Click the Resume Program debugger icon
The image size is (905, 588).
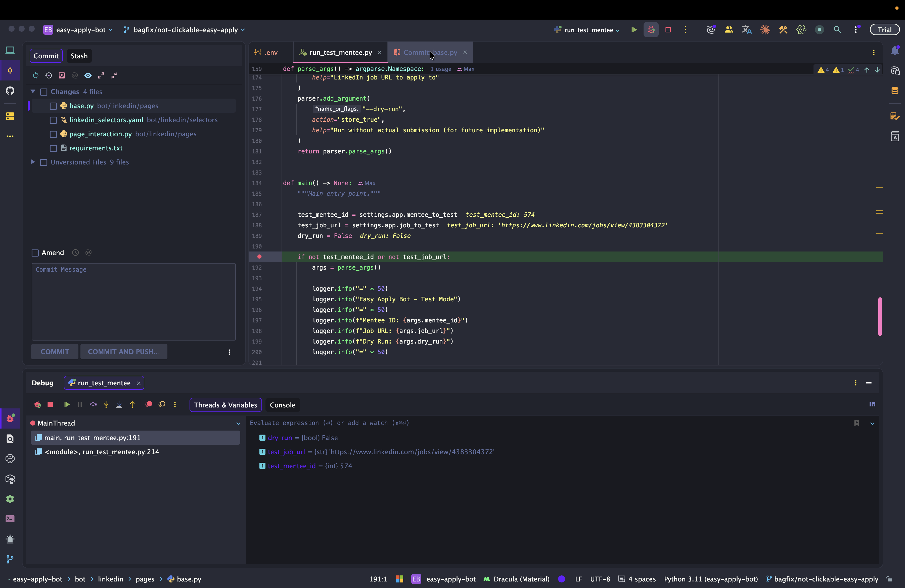(x=67, y=404)
